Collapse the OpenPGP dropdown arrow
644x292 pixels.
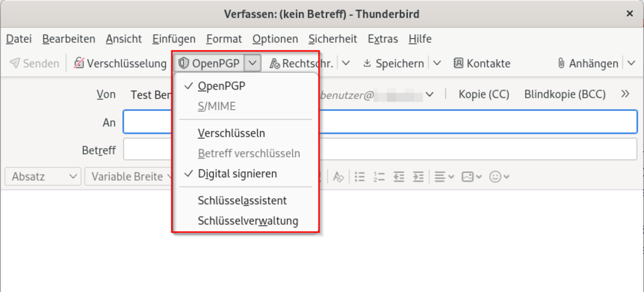click(253, 63)
